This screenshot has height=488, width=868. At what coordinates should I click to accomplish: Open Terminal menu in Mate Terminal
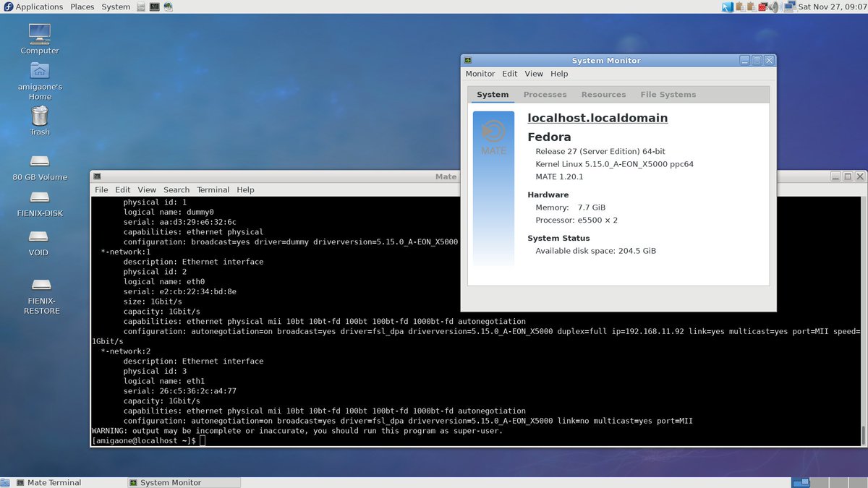[x=213, y=189]
